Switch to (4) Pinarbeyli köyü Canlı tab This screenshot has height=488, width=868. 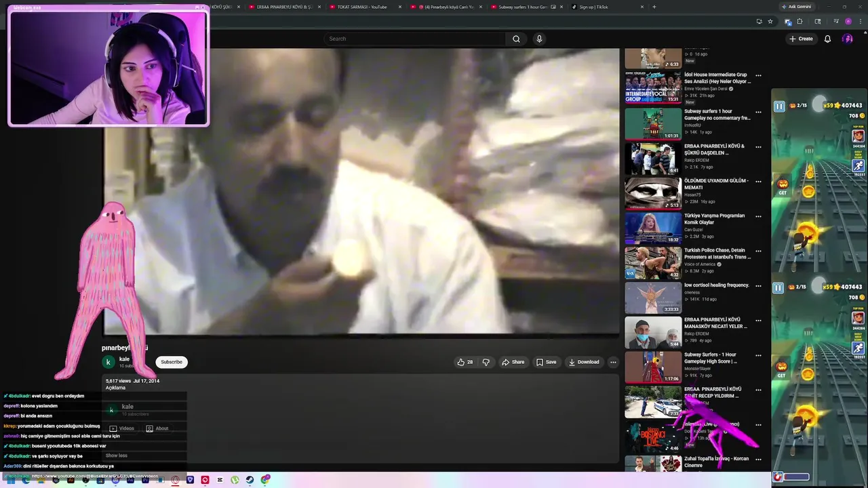pos(445,7)
